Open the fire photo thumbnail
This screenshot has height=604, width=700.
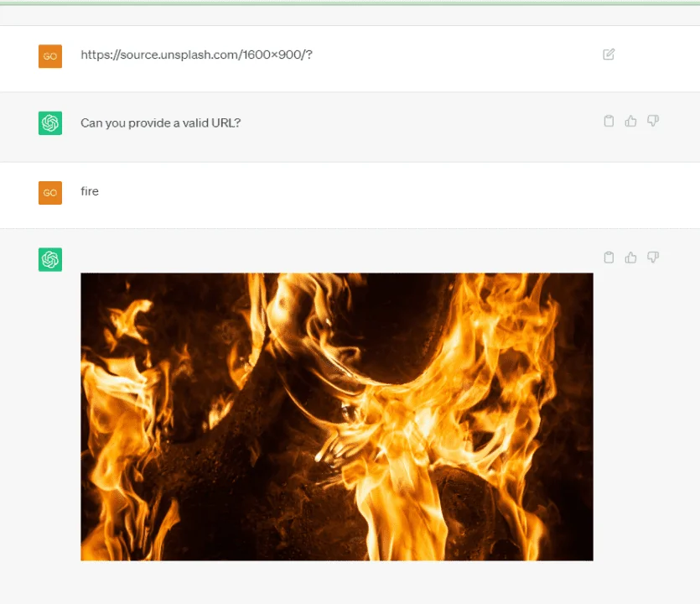coord(337,416)
